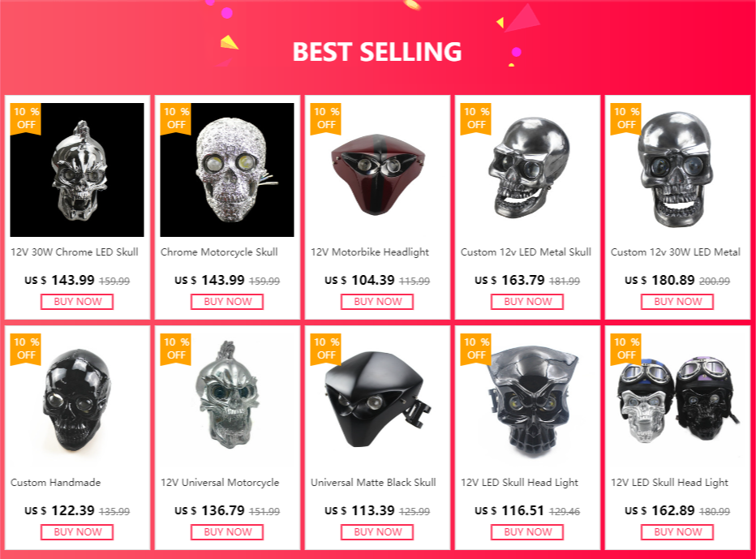Click the 12V LED Skull Head Light $162.89 title
Viewport: 756px width, 559px height.
670,483
